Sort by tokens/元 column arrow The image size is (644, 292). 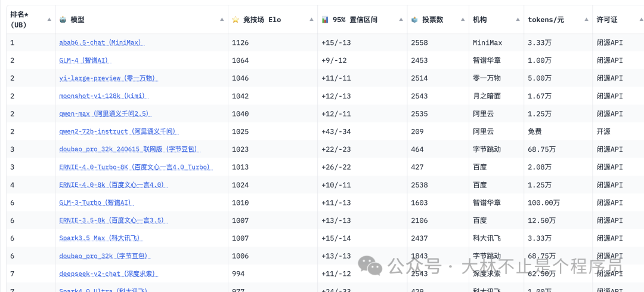click(587, 19)
